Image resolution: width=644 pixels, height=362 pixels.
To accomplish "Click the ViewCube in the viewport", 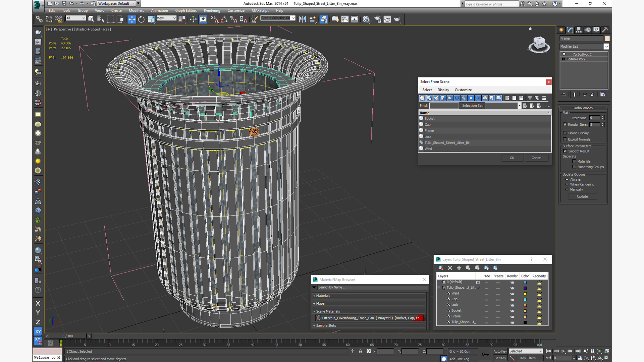I will (x=539, y=44).
